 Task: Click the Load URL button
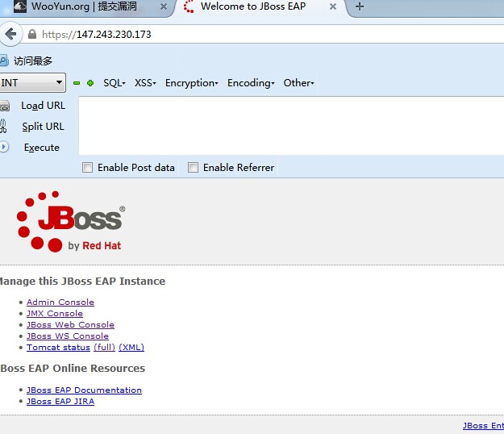click(x=43, y=106)
